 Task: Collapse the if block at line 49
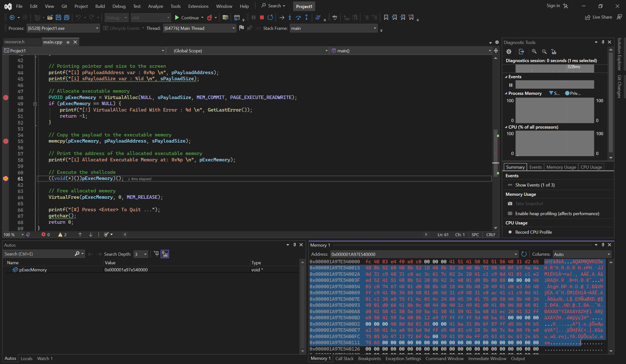[x=35, y=104]
